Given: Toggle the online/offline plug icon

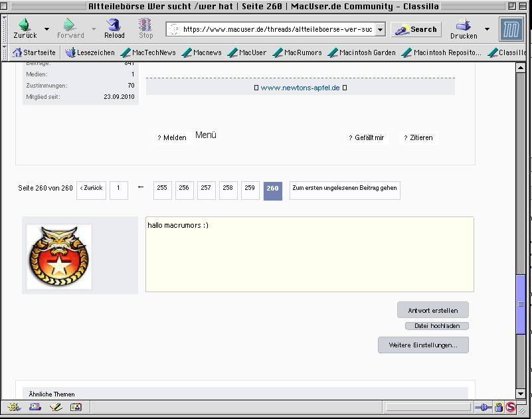Looking at the screenshot, I should pos(484,407).
